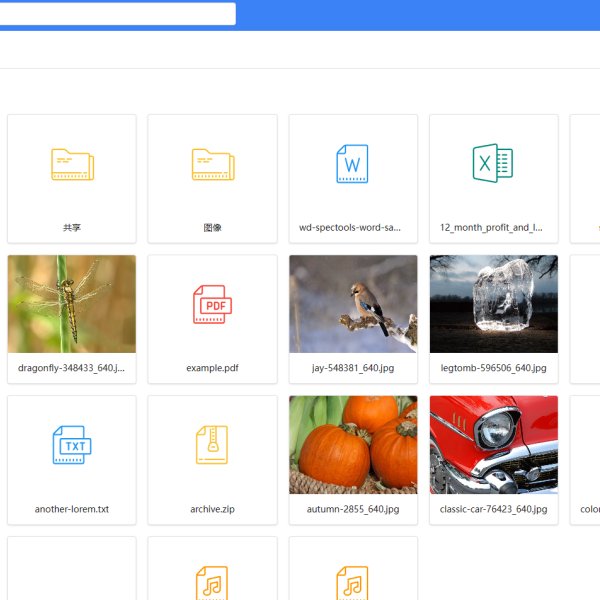The height and width of the screenshot is (600, 600).
Task: Select the ice block legtomb thumbnail
Action: click(493, 304)
